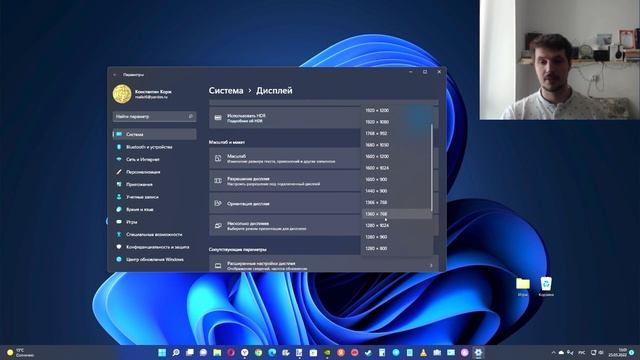Choose the highlighted 1360 × 768 resolution
640x360 pixels.
click(396, 214)
